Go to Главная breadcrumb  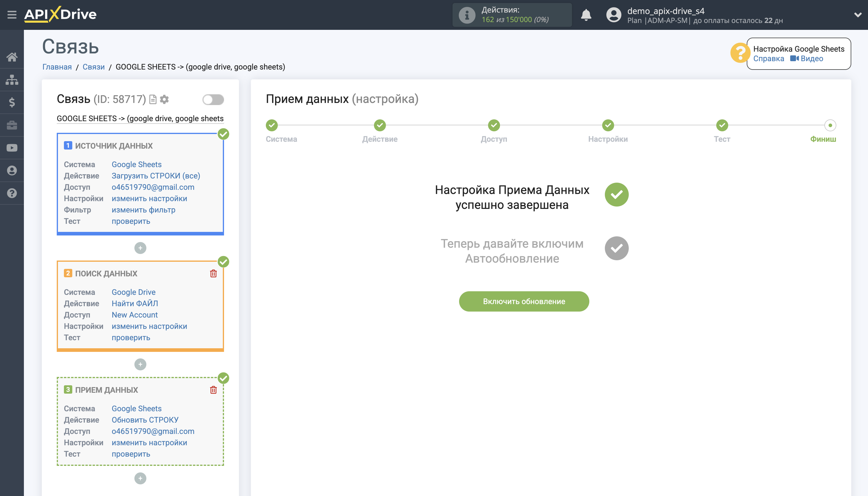[x=57, y=67]
